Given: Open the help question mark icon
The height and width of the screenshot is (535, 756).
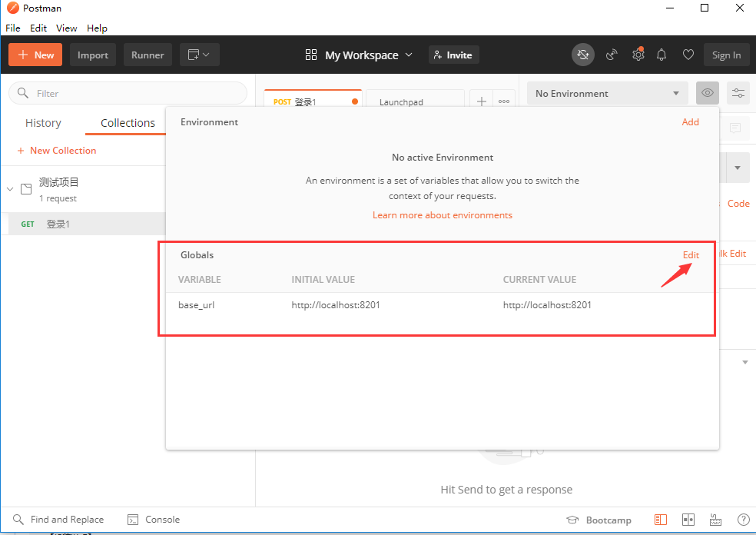Looking at the screenshot, I should (x=744, y=520).
